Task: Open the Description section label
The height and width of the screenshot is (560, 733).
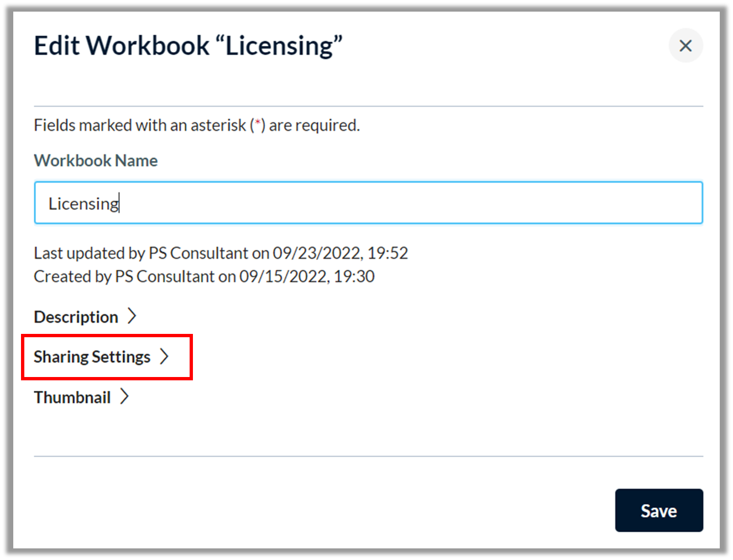Action: point(76,317)
